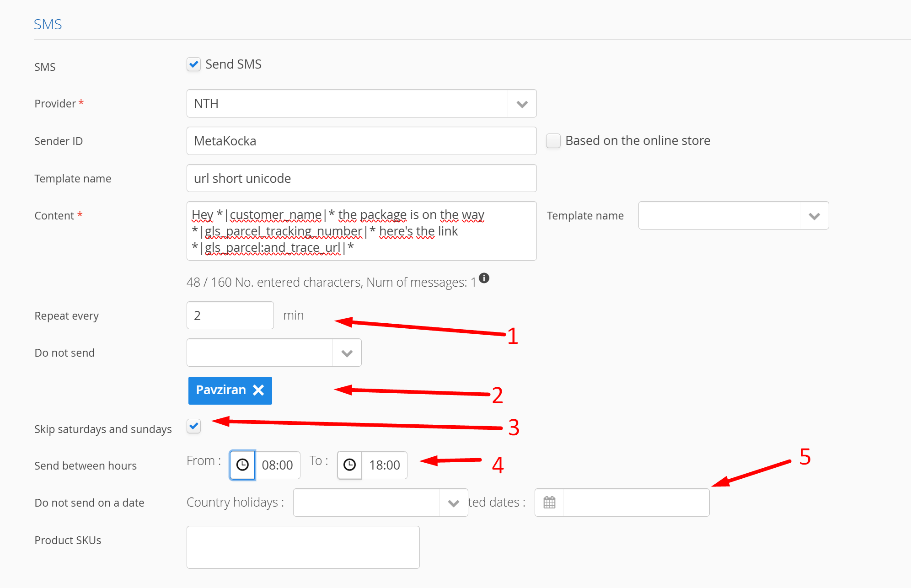Uncheck the Send SMS checkbox
911x588 pixels.
[x=194, y=64]
